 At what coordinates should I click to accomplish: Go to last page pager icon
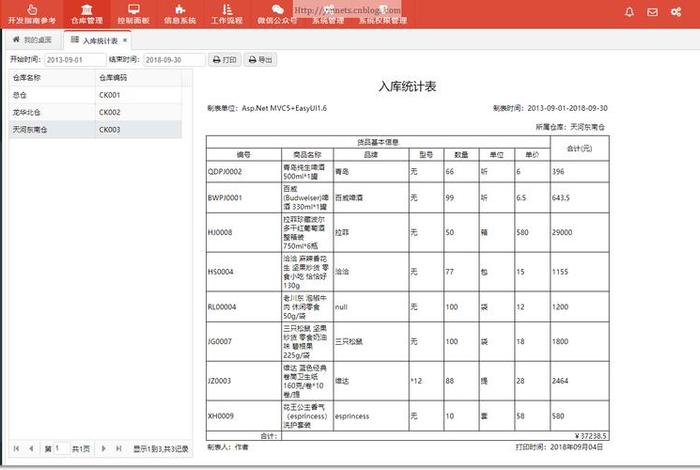(119, 449)
